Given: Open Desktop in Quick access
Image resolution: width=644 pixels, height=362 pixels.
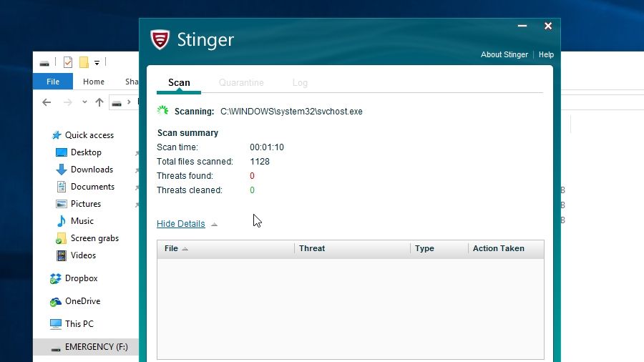Looking at the screenshot, I should [x=86, y=152].
